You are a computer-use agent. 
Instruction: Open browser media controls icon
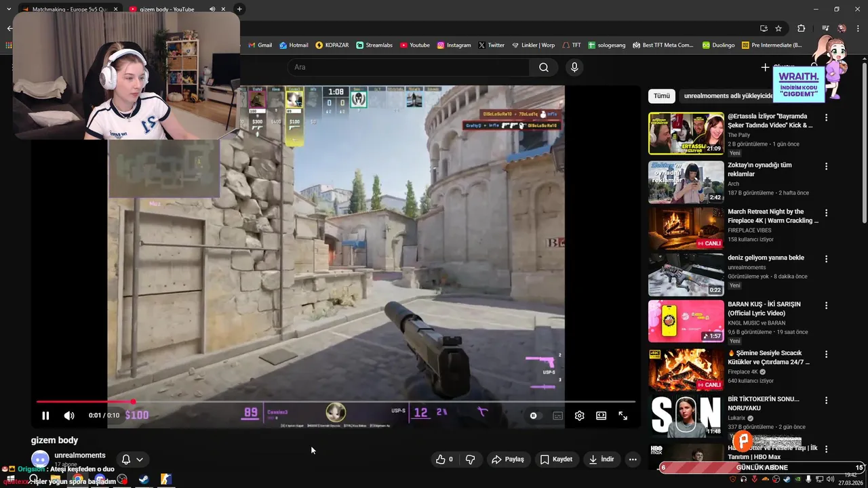[825, 28]
